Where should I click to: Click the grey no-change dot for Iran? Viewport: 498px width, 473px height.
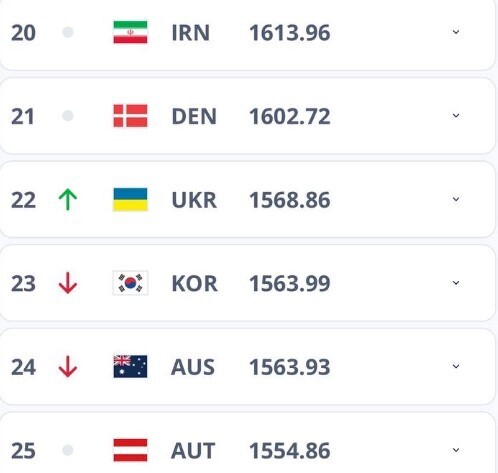(x=68, y=32)
